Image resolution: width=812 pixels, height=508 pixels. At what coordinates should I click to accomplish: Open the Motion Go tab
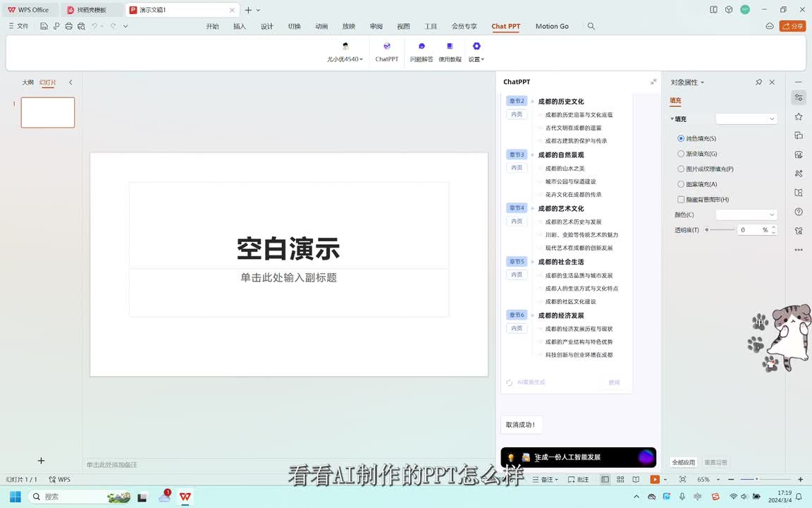552,26
